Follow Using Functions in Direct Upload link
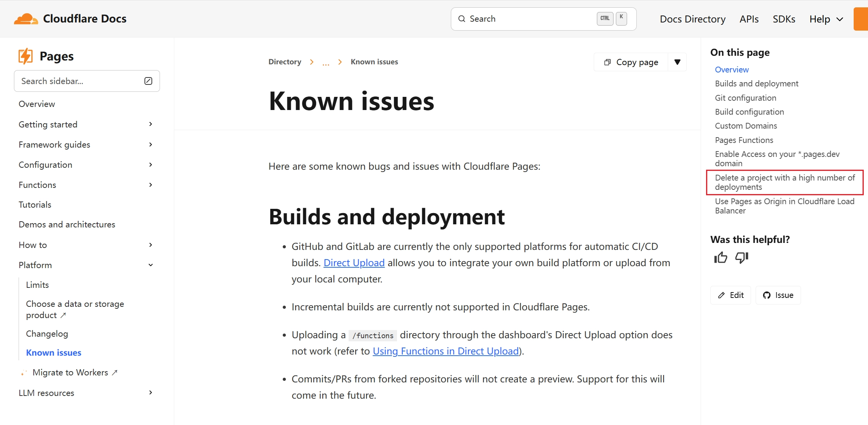This screenshot has width=868, height=425. coord(445,351)
